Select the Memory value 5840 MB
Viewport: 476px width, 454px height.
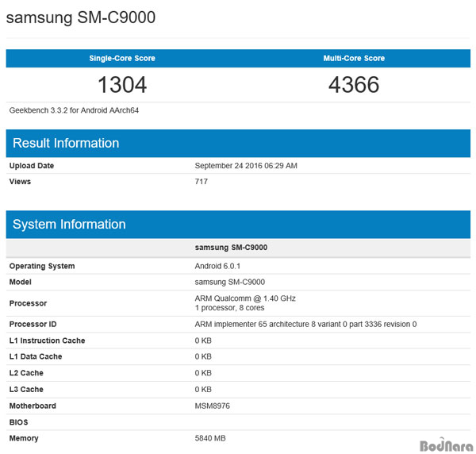pos(210,438)
